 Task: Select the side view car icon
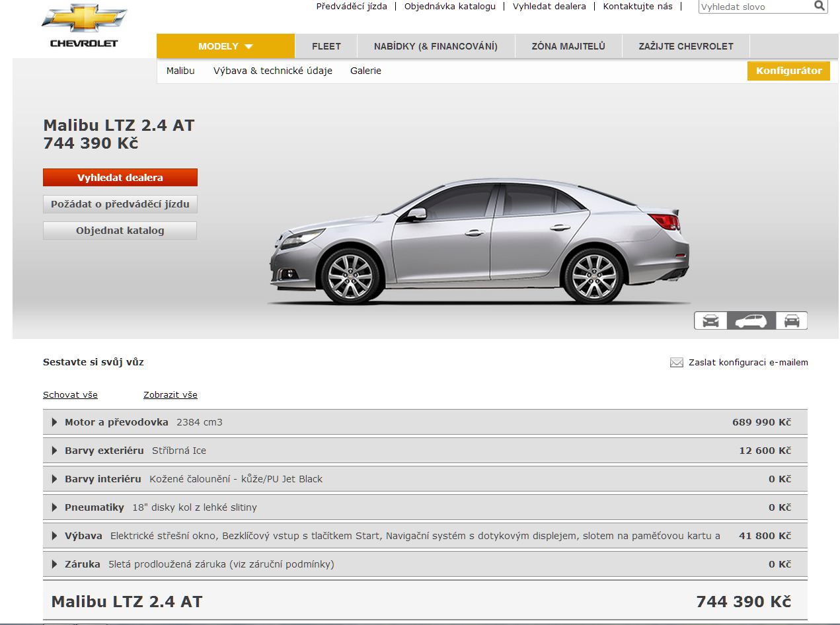751,320
